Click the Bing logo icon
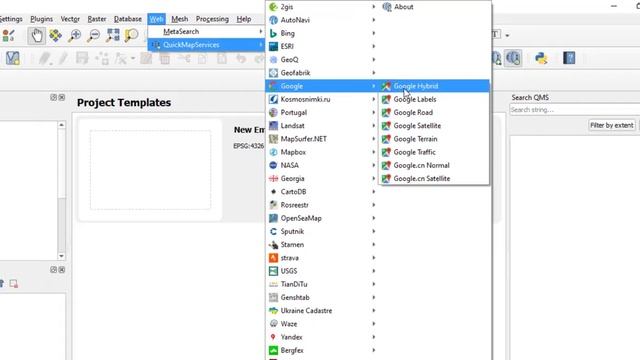Viewport: 640px width, 360px height. (273, 33)
